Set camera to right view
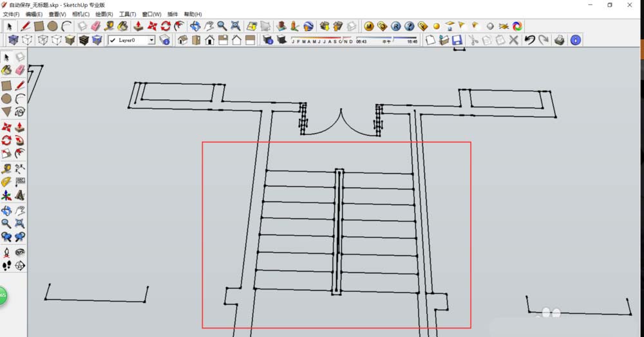The width and height of the screenshot is (644, 337). tap(223, 40)
